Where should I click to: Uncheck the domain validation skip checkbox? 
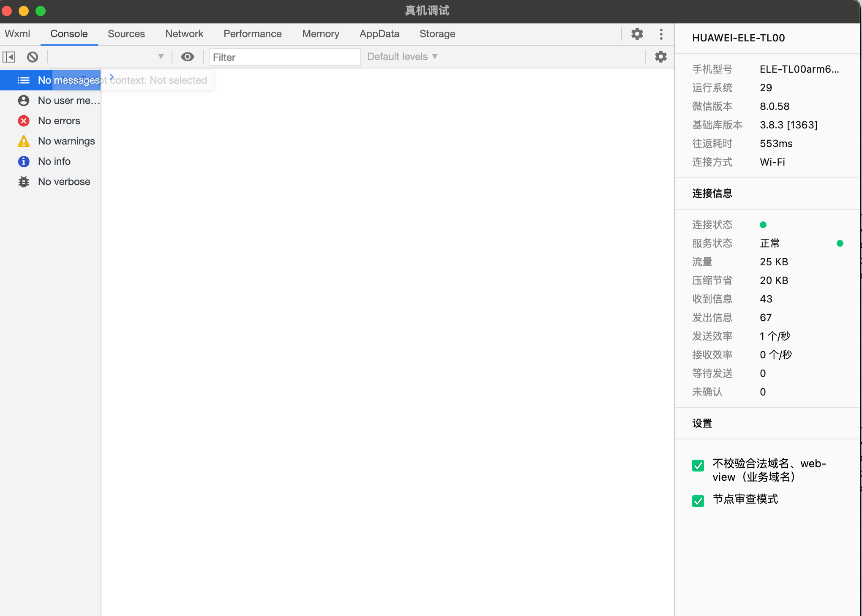pos(698,465)
